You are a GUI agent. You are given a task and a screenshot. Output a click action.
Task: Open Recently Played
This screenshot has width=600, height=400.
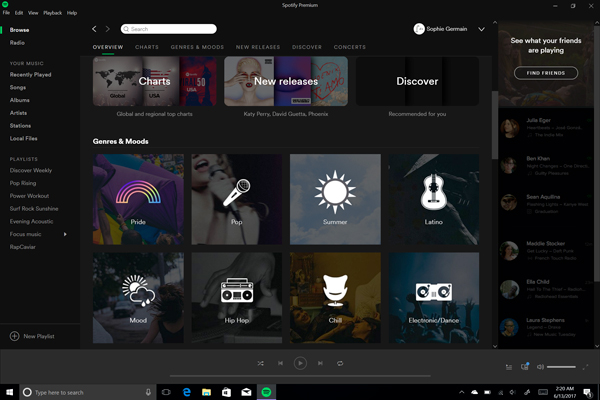point(31,75)
